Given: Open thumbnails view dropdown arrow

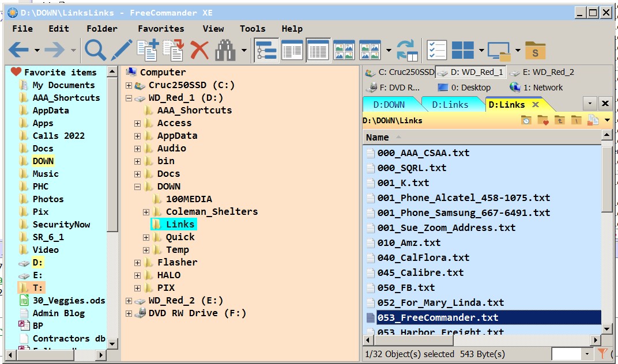Looking at the screenshot, I should coord(389,50).
